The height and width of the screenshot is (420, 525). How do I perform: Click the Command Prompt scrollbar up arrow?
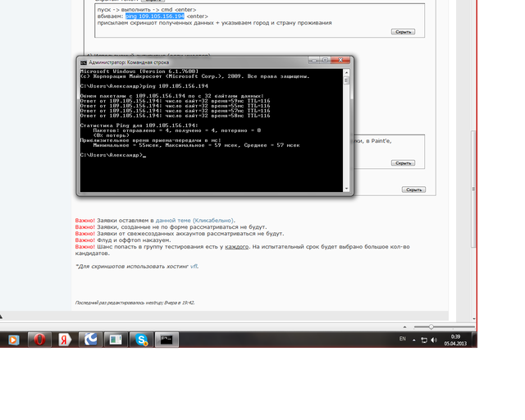[x=346, y=72]
